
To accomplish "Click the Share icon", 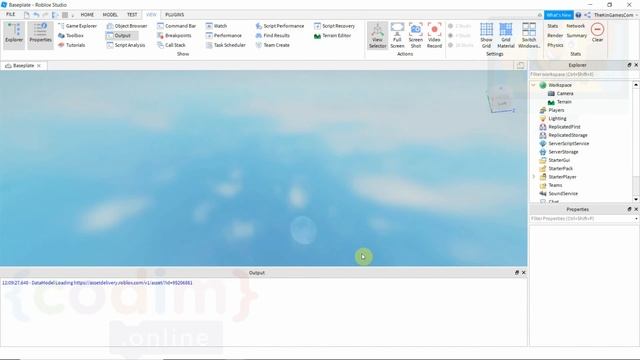I will pyautogui.click(x=587, y=15).
